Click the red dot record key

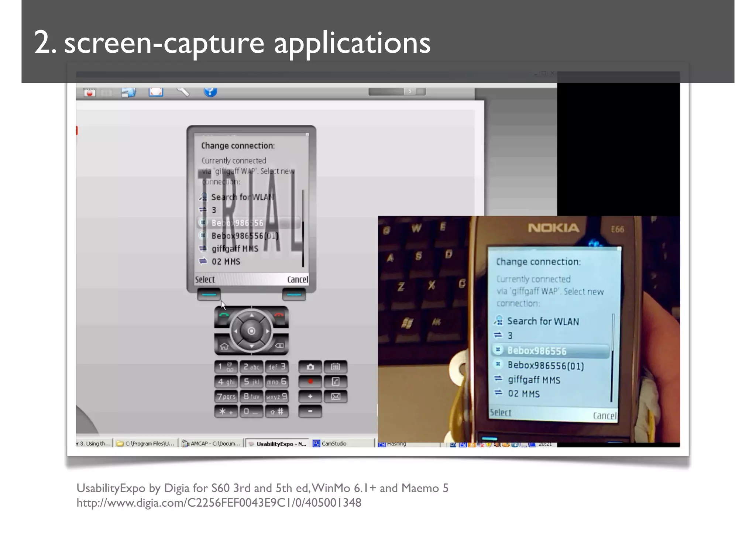(310, 382)
